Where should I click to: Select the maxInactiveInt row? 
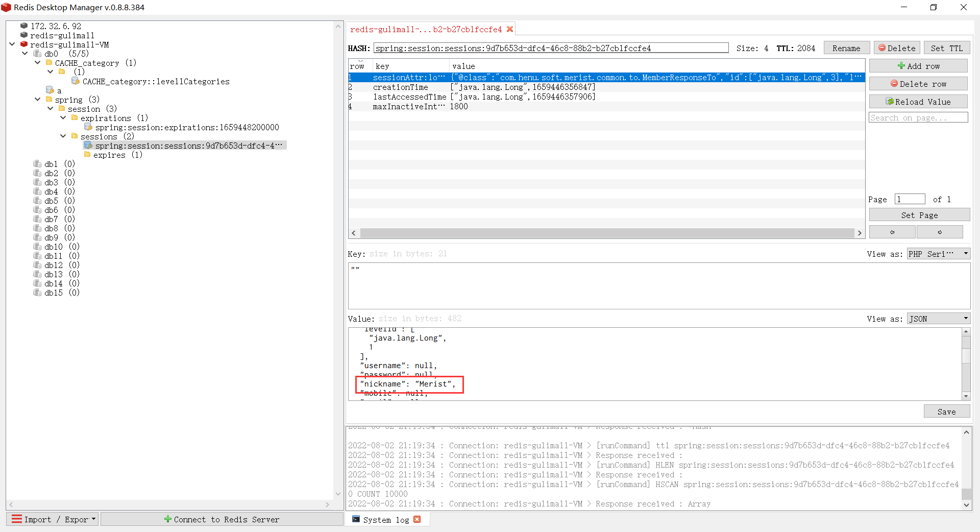tap(606, 106)
